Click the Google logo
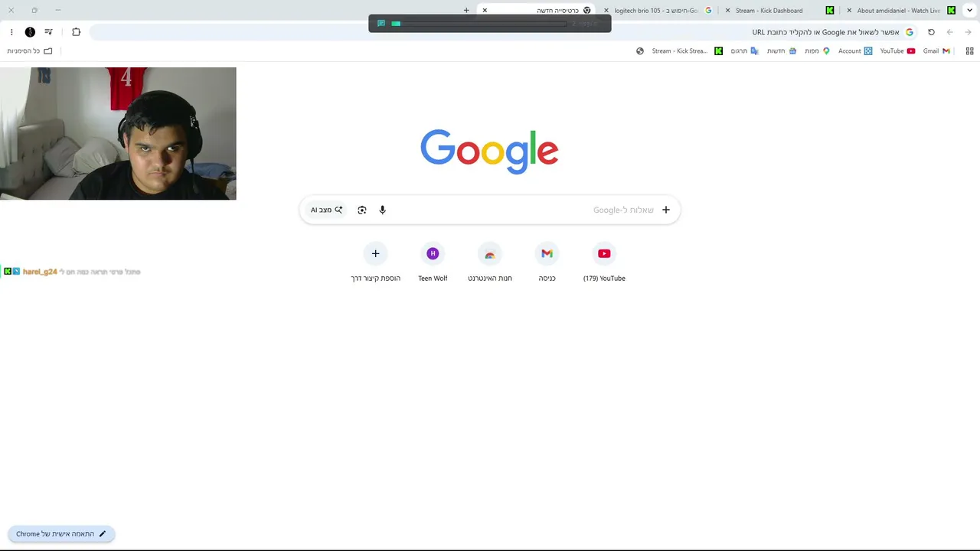980x551 pixels. tap(489, 151)
